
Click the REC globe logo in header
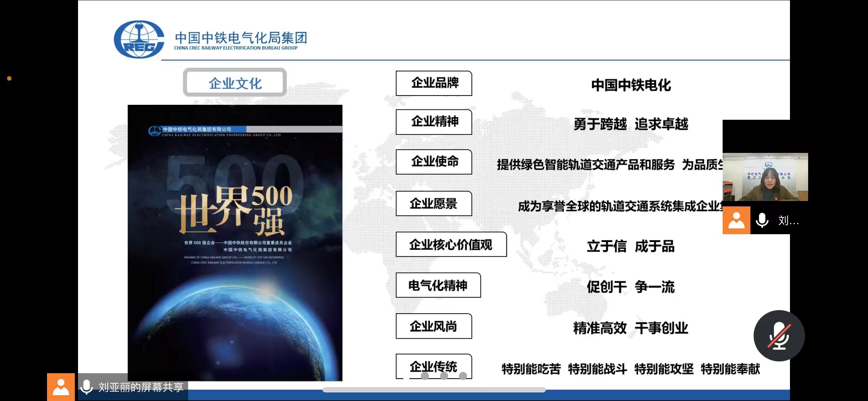pyautogui.click(x=139, y=39)
